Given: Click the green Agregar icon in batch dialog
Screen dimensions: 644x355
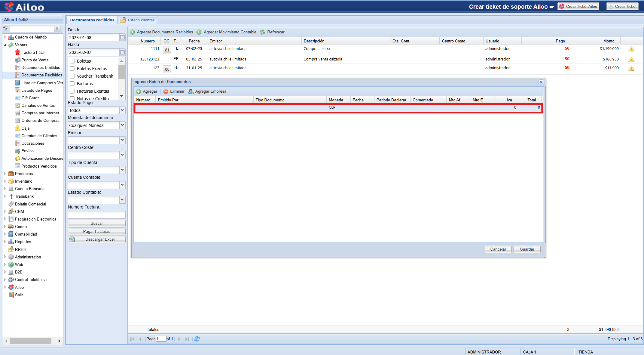Looking at the screenshot, I should click(x=139, y=91).
